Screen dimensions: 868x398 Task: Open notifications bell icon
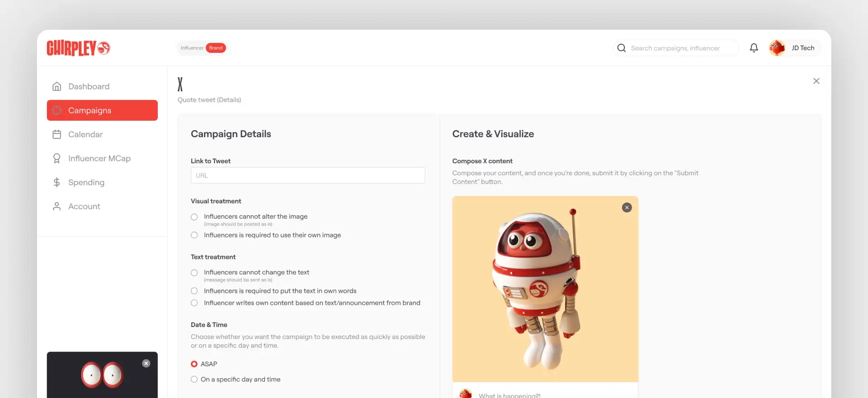coord(754,48)
